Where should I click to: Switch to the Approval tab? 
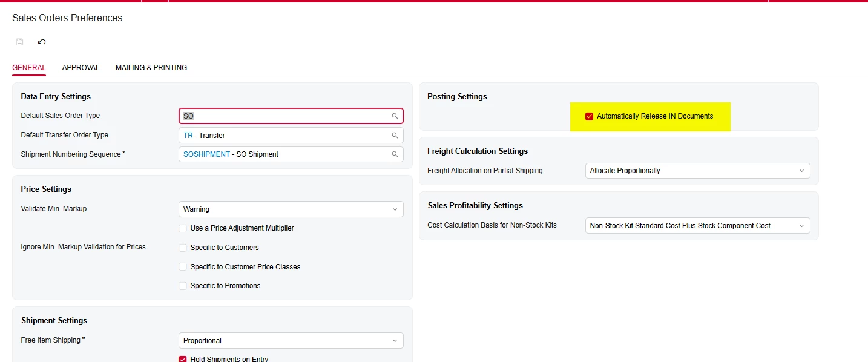[81, 68]
